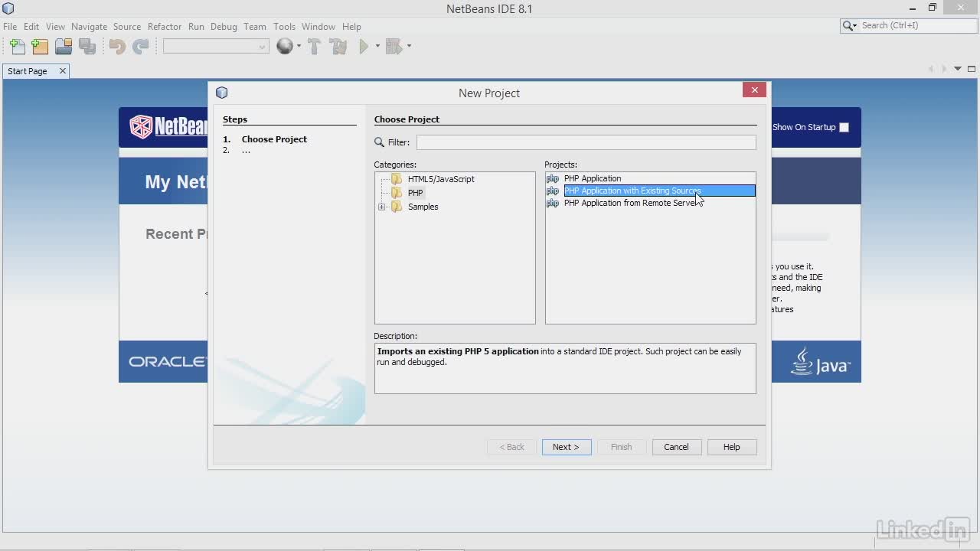This screenshot has height=551, width=980.
Task: Open the Source menu
Action: click(127, 26)
